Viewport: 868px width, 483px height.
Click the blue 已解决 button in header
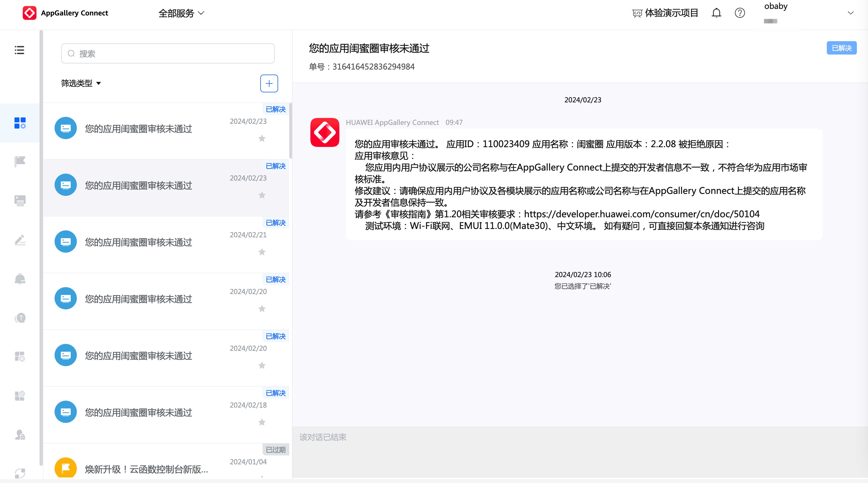pyautogui.click(x=841, y=48)
